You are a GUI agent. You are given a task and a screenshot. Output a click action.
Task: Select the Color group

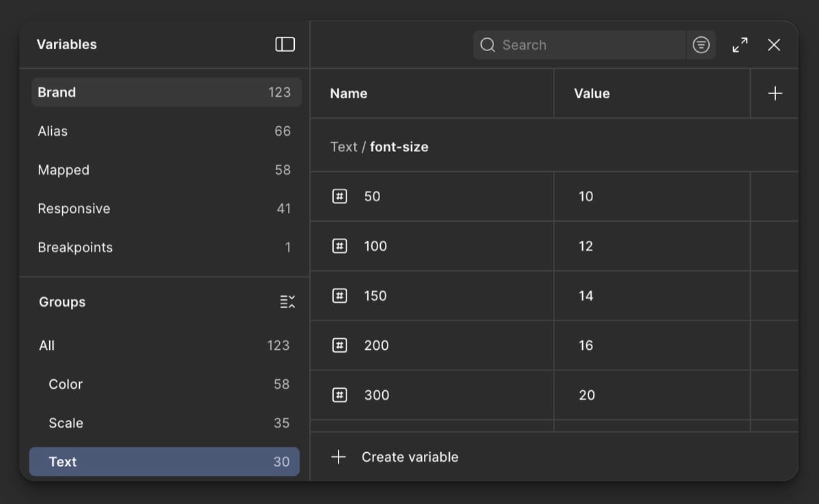point(164,385)
